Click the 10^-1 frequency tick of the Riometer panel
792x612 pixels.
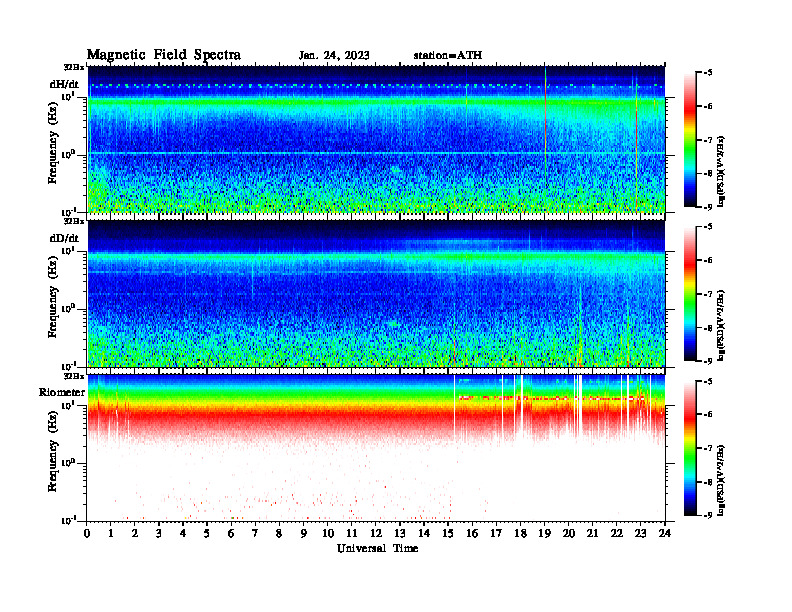point(68,520)
